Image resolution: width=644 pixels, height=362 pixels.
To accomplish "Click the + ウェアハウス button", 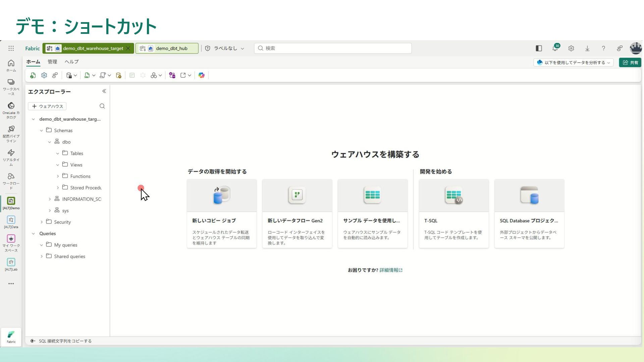I will pyautogui.click(x=47, y=106).
